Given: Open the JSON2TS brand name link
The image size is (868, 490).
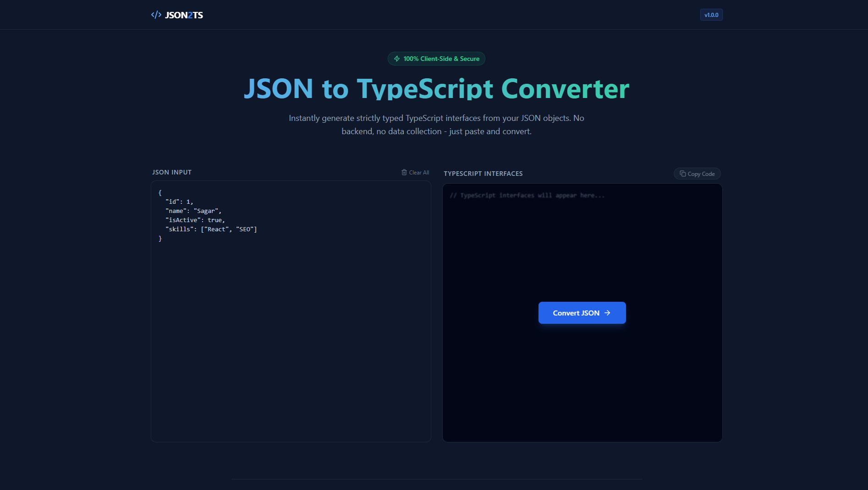Looking at the screenshot, I should tap(184, 15).
